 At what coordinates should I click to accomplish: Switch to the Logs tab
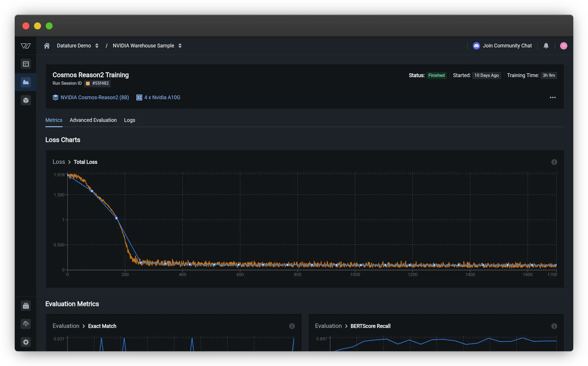coord(129,120)
